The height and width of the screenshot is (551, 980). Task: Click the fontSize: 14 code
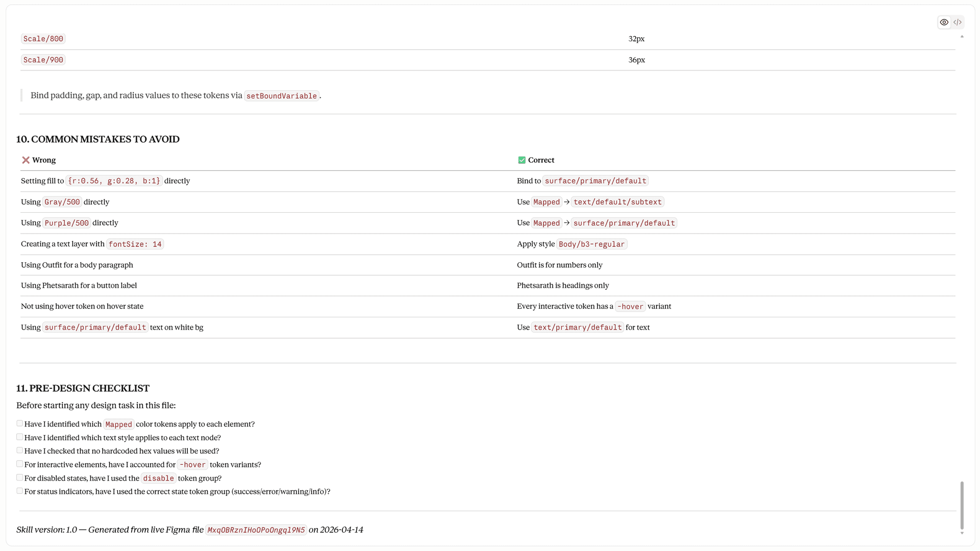coord(135,244)
